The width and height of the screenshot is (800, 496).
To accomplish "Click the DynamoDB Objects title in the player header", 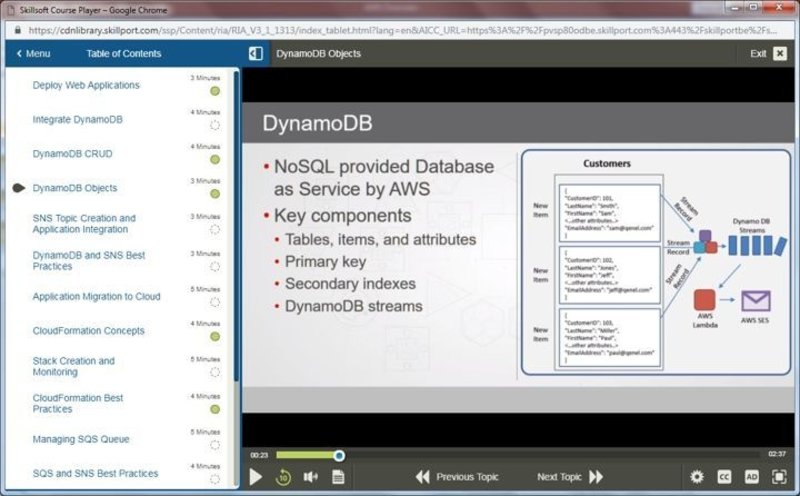I will (x=318, y=54).
